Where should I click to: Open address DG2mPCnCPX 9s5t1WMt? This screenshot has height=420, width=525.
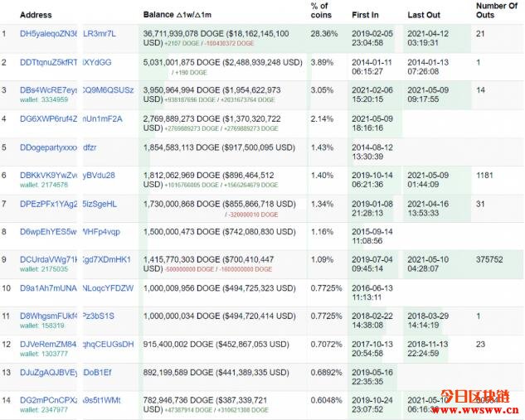(70, 400)
